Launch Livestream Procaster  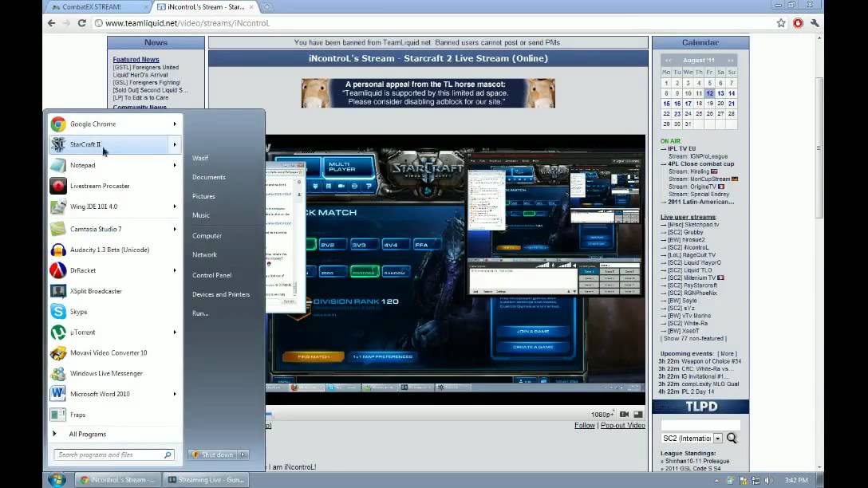[x=113, y=186]
